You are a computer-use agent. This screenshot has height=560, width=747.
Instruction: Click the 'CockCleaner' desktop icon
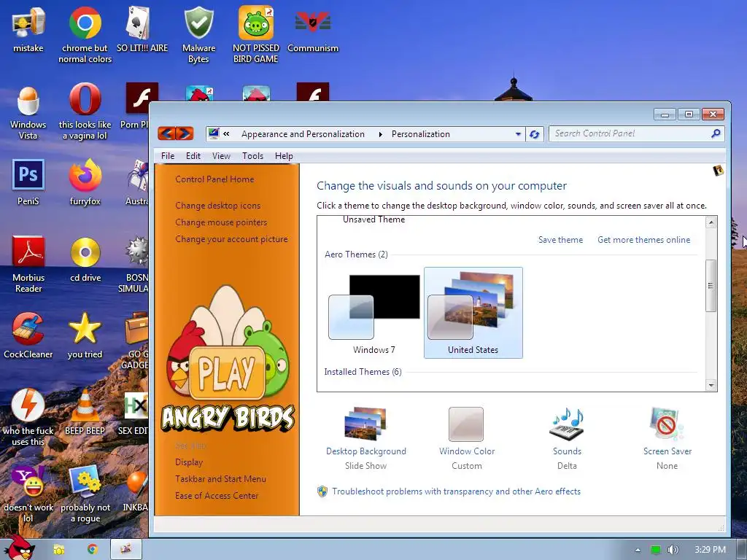[x=28, y=335]
